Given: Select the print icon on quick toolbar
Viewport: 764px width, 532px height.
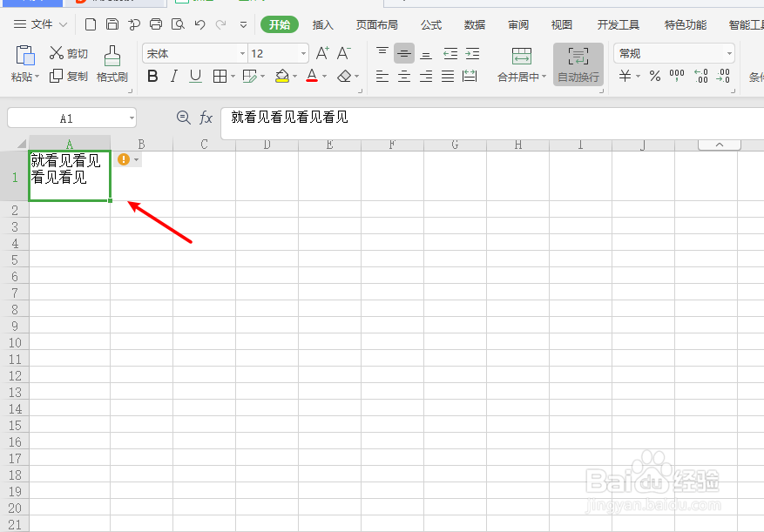Looking at the screenshot, I should 156,24.
